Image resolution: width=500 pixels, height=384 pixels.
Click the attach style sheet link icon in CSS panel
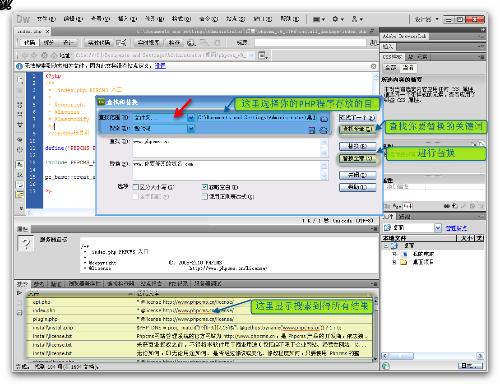448,206
